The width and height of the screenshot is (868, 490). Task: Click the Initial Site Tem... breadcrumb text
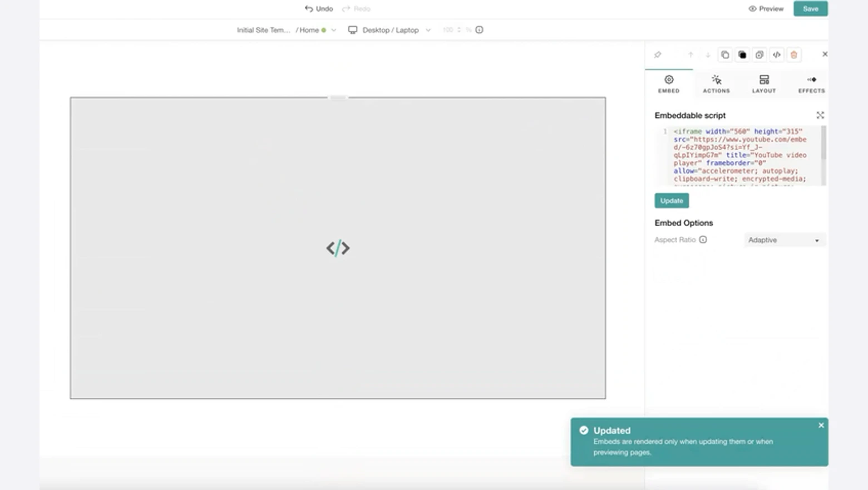(x=263, y=30)
